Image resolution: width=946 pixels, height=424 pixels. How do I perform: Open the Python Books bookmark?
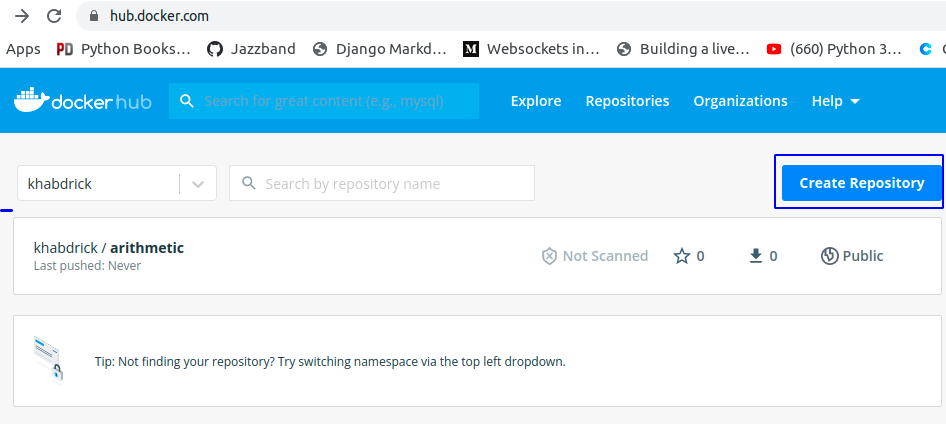(123, 49)
